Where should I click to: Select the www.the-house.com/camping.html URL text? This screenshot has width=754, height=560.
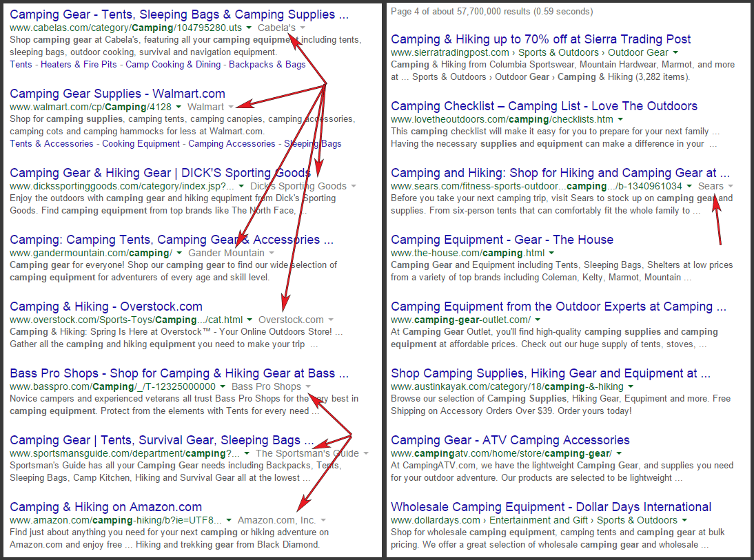click(468, 253)
